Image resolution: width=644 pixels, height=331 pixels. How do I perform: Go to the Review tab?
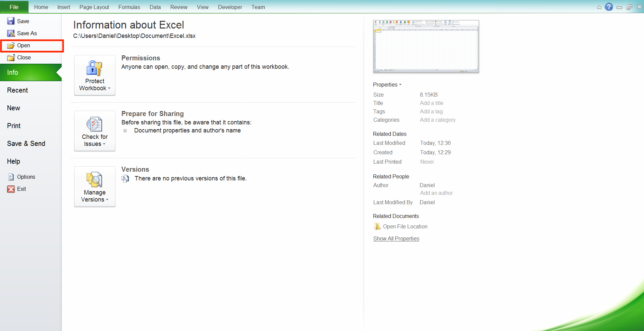tap(179, 7)
